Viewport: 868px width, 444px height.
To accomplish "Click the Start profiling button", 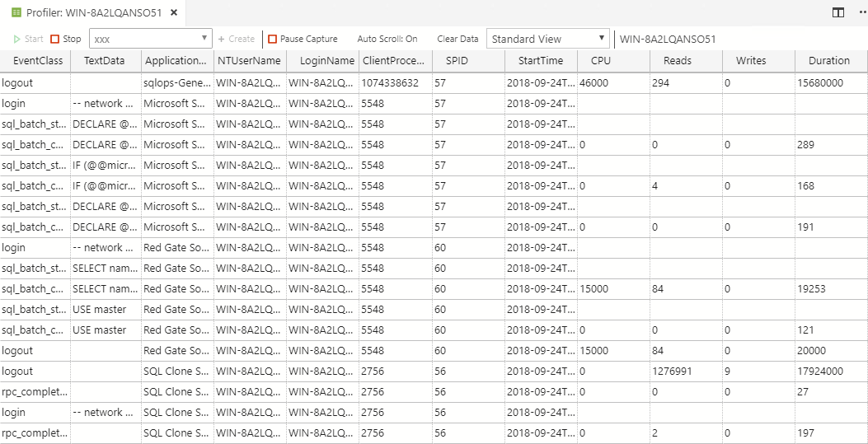I will [29, 39].
